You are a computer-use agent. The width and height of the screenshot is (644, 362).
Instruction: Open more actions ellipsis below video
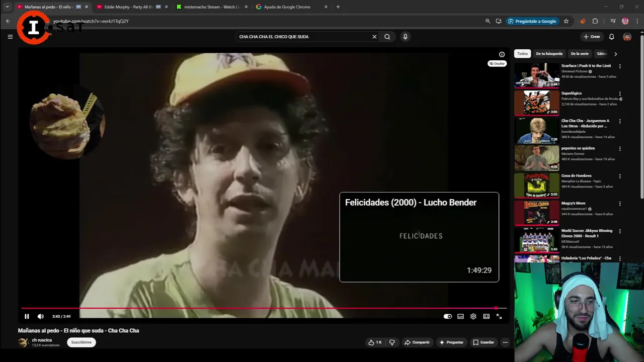coord(505,342)
